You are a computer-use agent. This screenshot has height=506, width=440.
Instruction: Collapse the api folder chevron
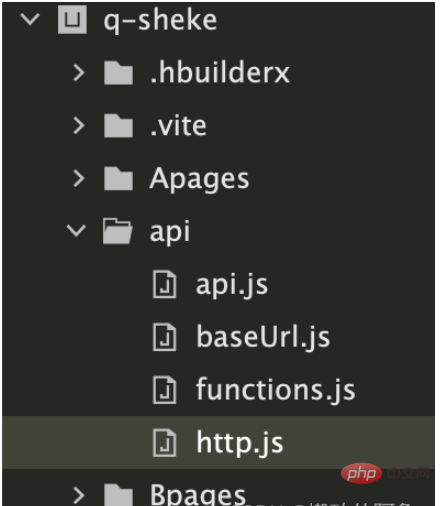coord(76,231)
